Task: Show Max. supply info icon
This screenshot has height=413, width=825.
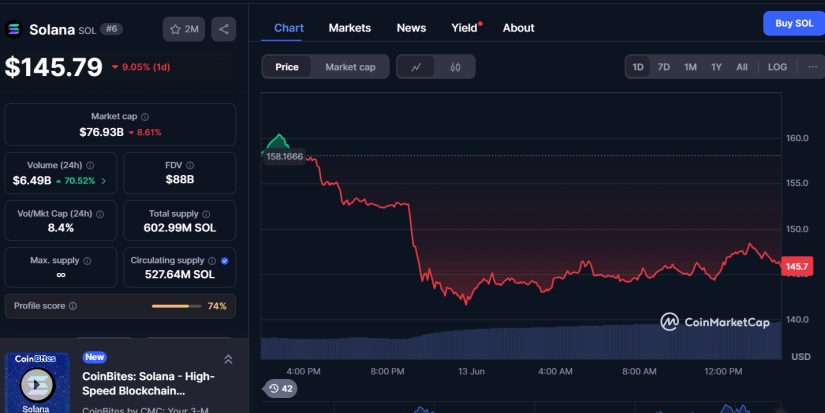Action: point(87,261)
